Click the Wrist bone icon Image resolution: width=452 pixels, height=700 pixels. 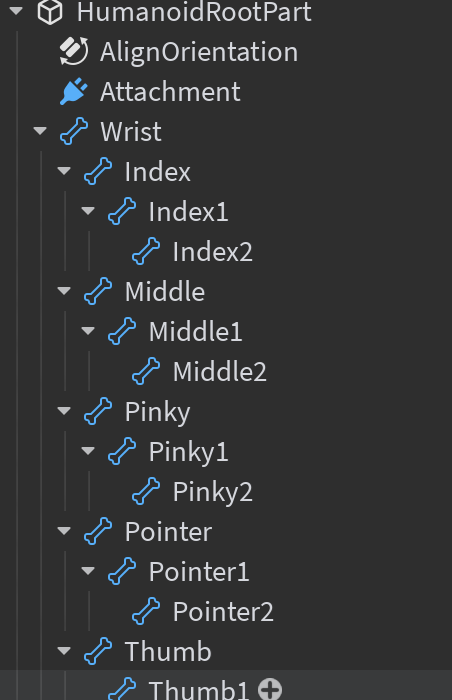point(74,131)
